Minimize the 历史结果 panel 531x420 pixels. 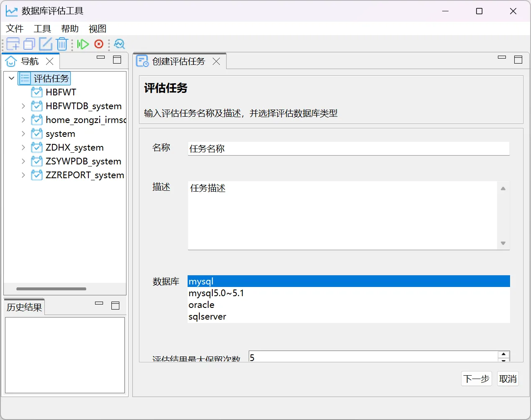[x=99, y=303]
